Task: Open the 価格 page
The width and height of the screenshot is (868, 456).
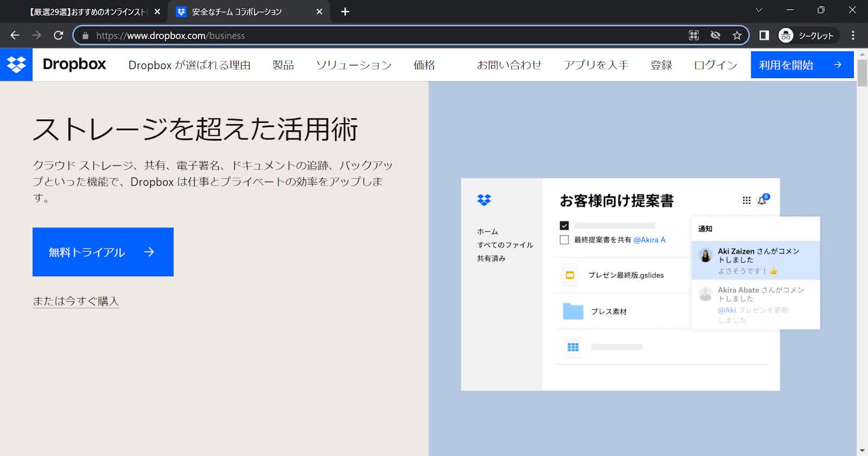Action: [424, 65]
